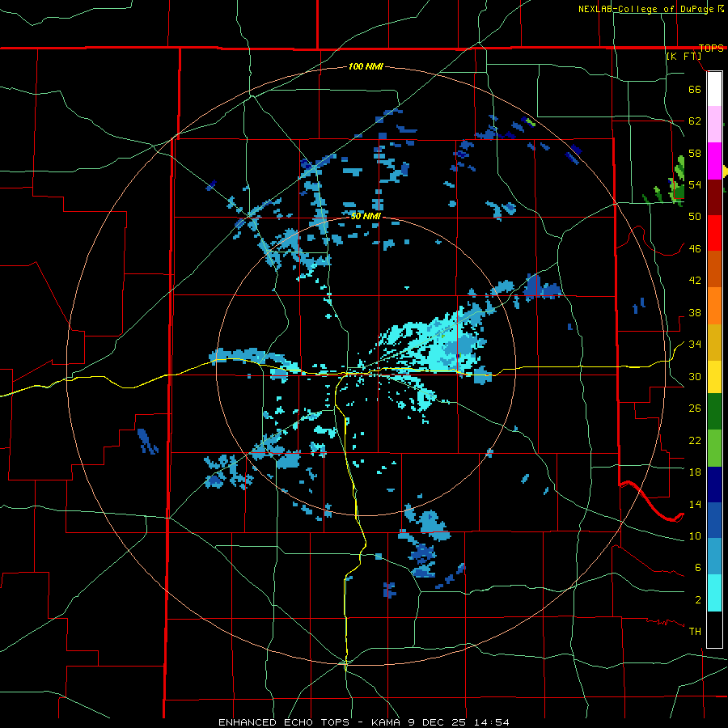
Task: Pick the light green legend swatch
Action: pyautogui.click(x=714, y=448)
